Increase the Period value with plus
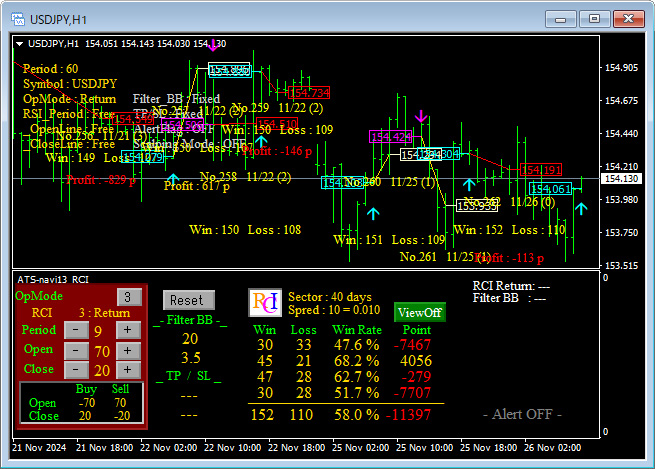The image size is (655, 469). pos(128,330)
